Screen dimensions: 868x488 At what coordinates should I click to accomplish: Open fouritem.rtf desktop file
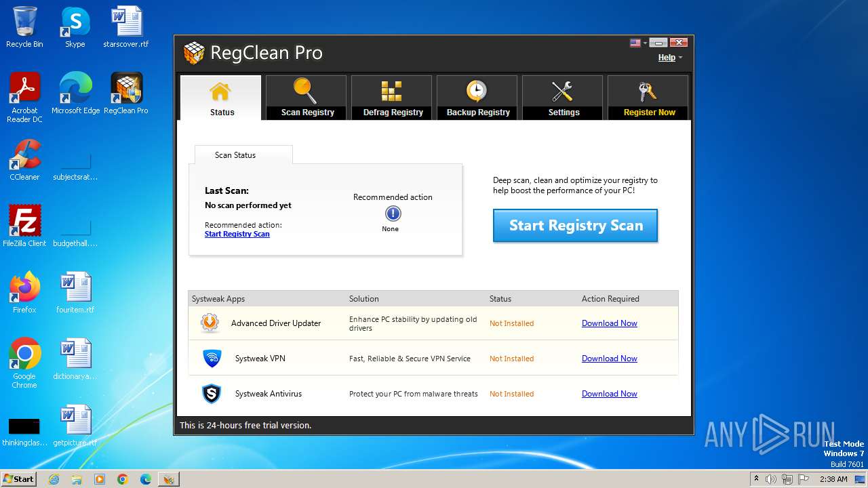[x=75, y=293]
